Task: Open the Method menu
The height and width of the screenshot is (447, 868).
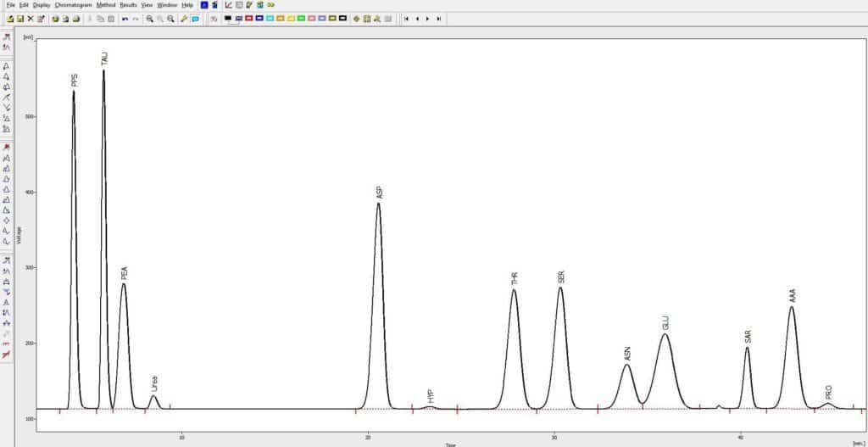Action: click(x=106, y=4)
